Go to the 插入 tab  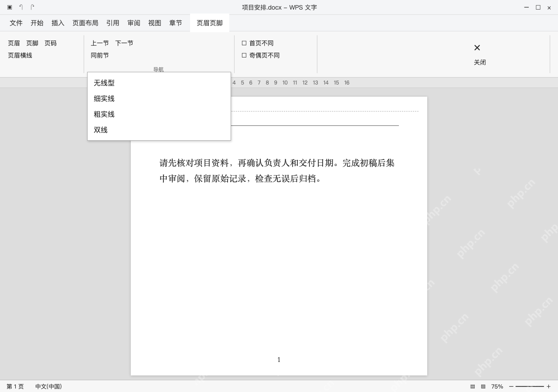58,23
